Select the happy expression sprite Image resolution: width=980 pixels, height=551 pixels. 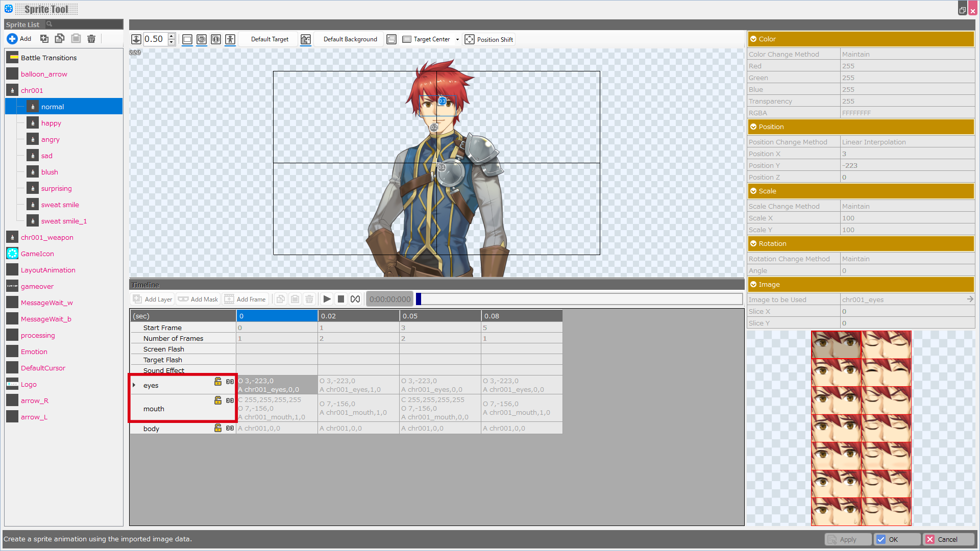(x=51, y=123)
